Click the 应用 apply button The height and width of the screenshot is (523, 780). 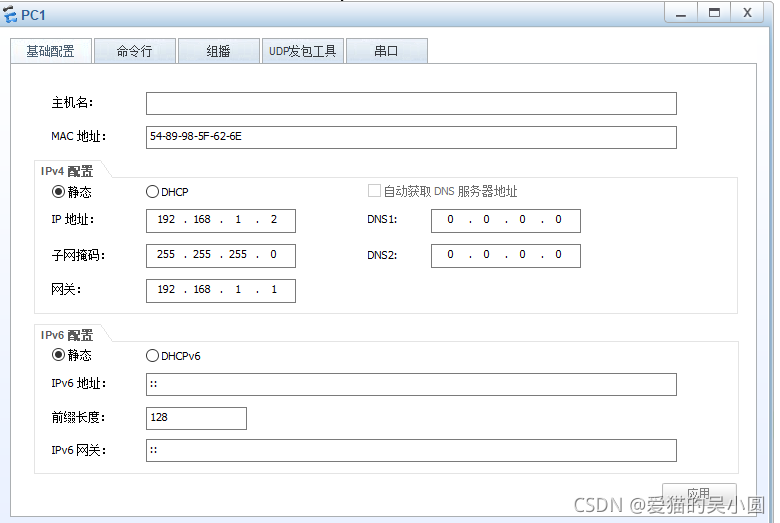[x=699, y=494]
